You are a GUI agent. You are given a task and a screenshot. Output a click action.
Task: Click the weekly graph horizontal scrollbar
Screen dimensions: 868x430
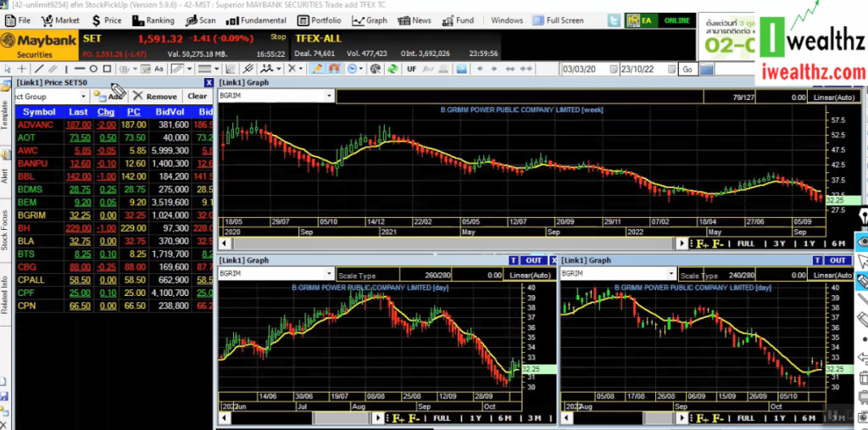(454, 243)
